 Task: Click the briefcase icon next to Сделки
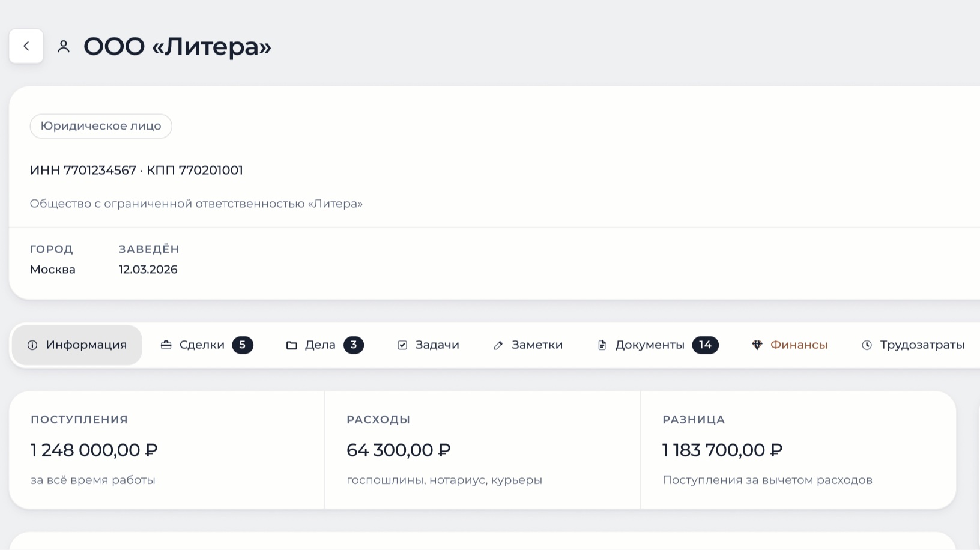(x=166, y=345)
